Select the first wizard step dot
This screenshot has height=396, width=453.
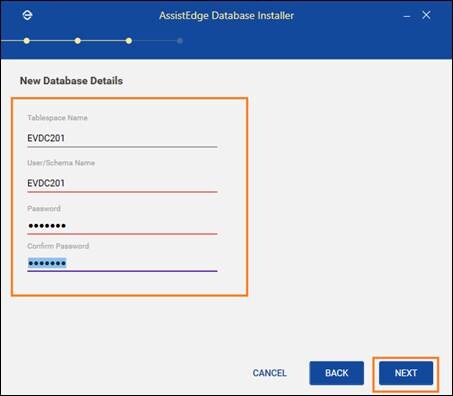click(27, 41)
